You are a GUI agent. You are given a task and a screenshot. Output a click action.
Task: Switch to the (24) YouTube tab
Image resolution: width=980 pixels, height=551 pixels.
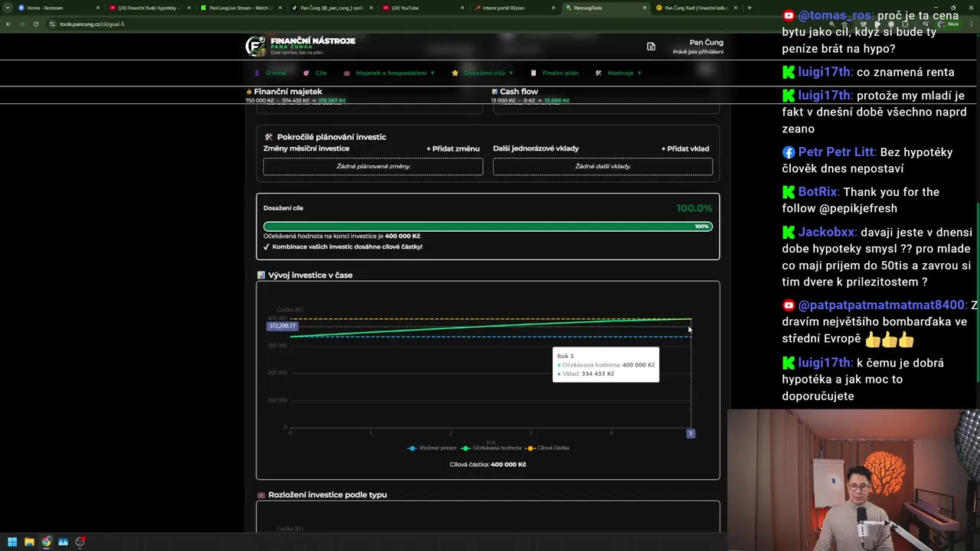tap(423, 8)
